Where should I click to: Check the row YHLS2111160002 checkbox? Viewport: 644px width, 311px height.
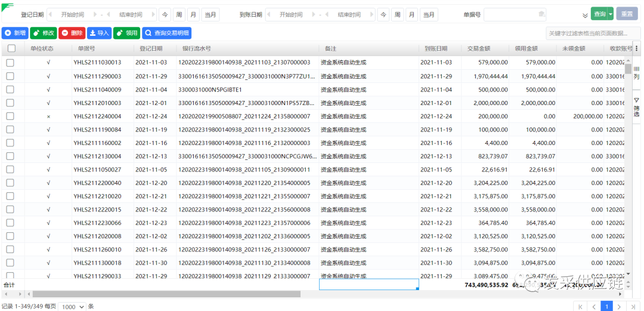pos(10,143)
